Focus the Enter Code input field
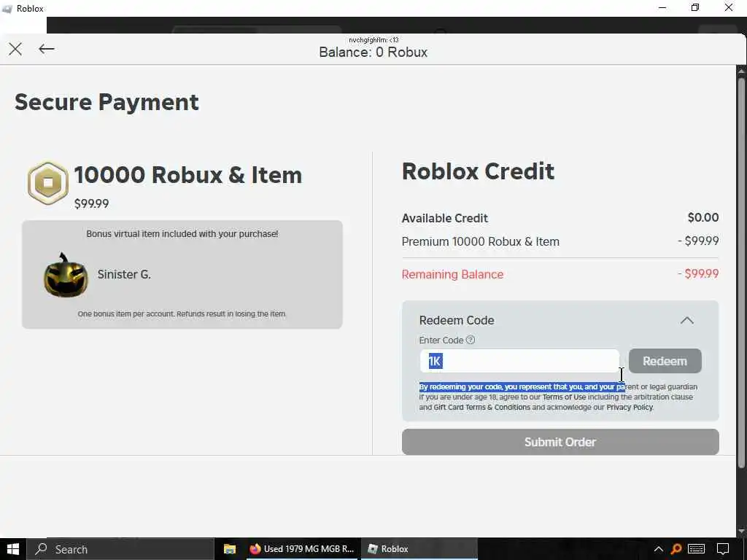747x560 pixels. click(x=519, y=361)
